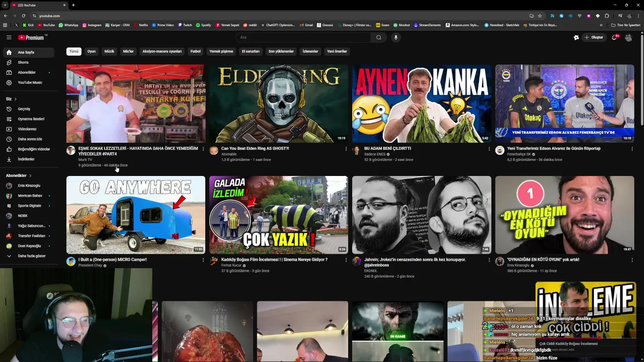Screen dimensions: 644x362
Task: Click the YouTube Premium logo
Action: [x=32, y=37]
